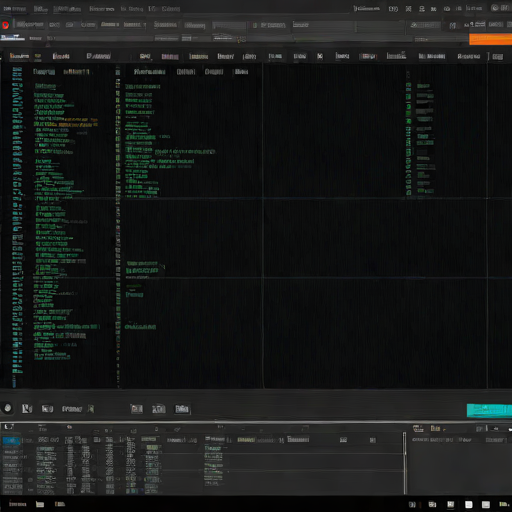Click the blue highlighted cell in the bottom-left table
The image size is (512, 512).
(11, 441)
